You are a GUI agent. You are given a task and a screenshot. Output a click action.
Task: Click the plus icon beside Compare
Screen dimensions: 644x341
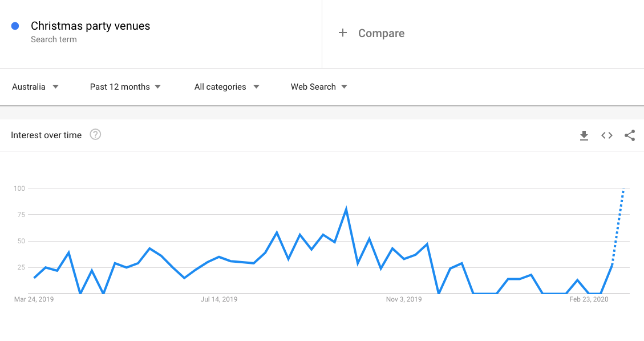(343, 33)
